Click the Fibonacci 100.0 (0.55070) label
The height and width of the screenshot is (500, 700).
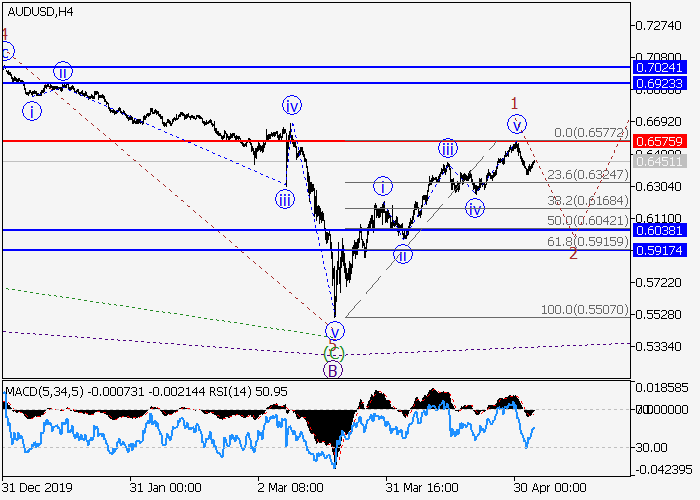[x=584, y=310]
